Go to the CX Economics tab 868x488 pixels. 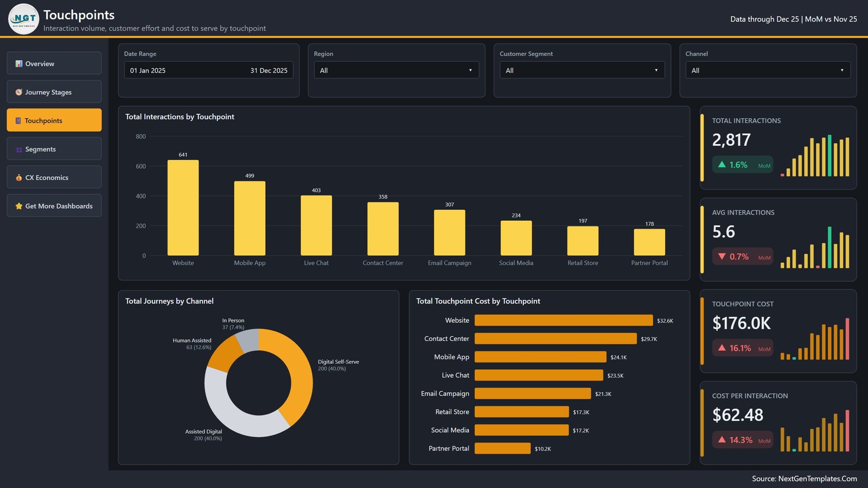pyautogui.click(x=54, y=177)
